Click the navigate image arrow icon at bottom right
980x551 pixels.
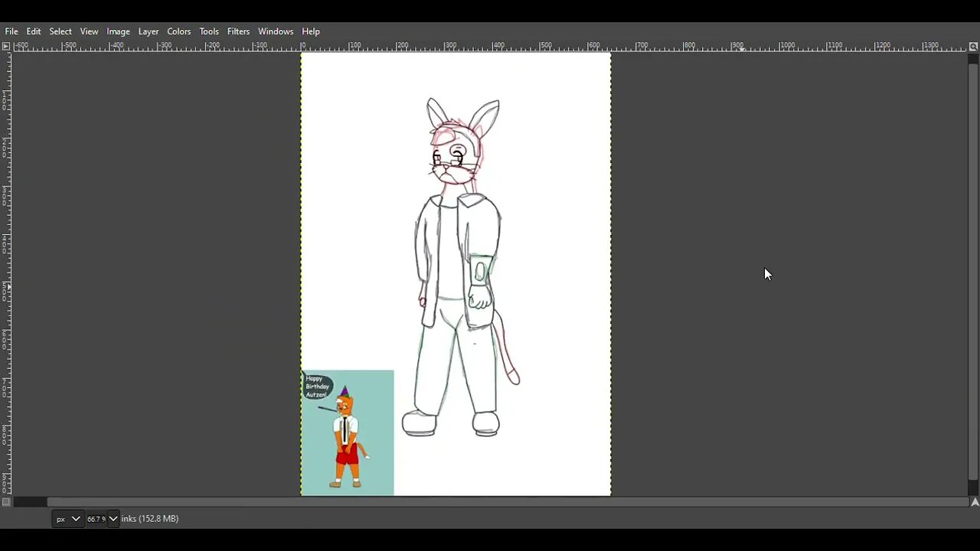pos(974,502)
